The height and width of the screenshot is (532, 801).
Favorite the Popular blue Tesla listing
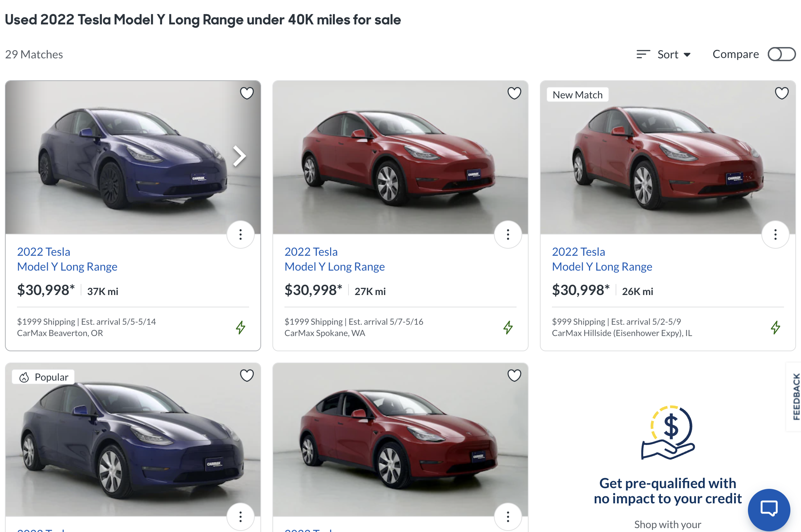pyautogui.click(x=247, y=375)
